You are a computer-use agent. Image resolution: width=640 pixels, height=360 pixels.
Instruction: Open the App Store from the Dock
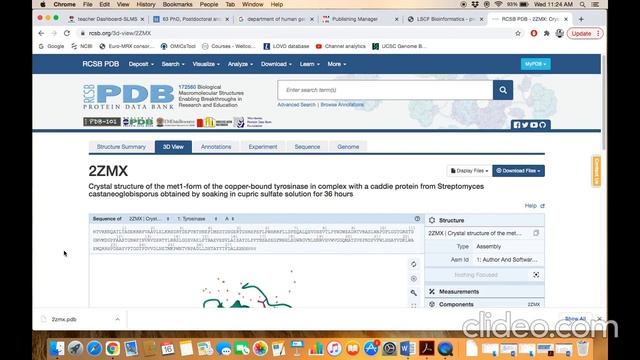click(x=371, y=348)
